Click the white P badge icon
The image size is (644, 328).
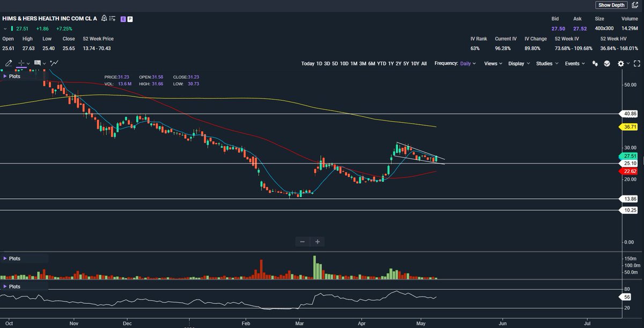(130, 19)
